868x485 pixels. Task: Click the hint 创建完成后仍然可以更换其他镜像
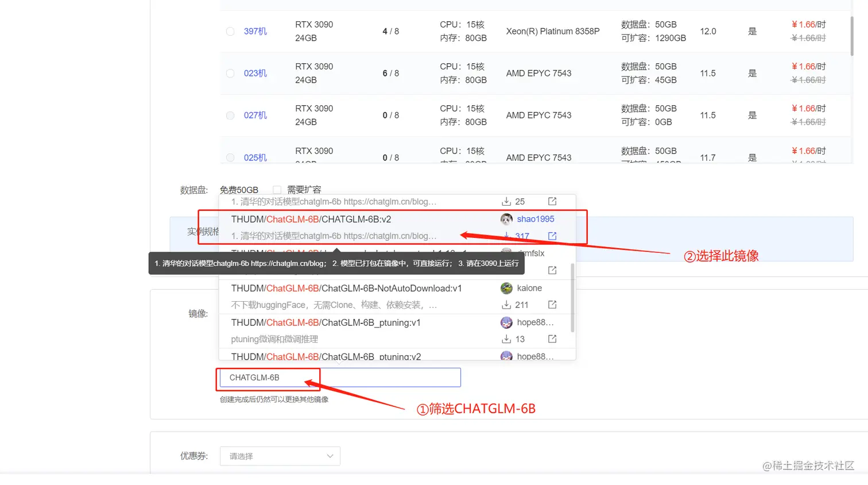(x=274, y=399)
